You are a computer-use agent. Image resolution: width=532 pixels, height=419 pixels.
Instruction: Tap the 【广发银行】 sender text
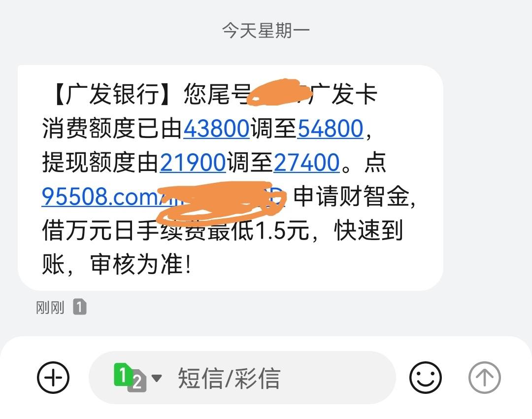pyautogui.click(x=113, y=94)
